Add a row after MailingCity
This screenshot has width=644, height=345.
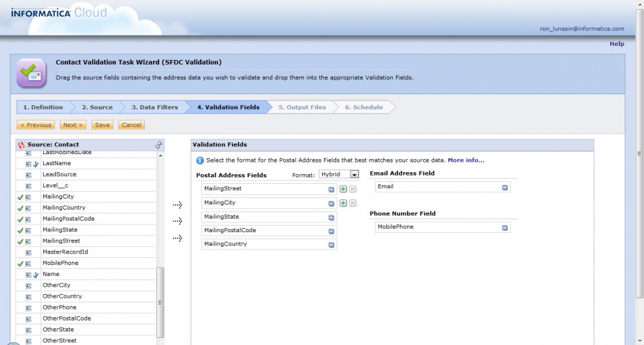tap(343, 203)
